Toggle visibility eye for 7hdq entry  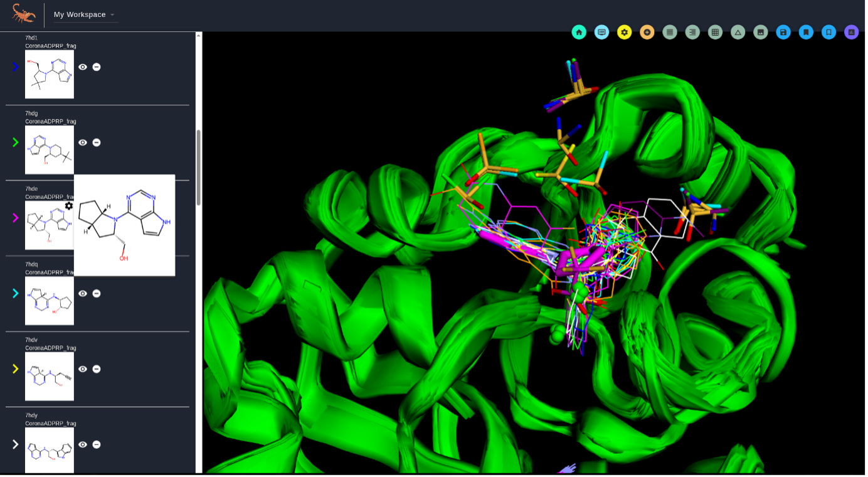pos(83,294)
